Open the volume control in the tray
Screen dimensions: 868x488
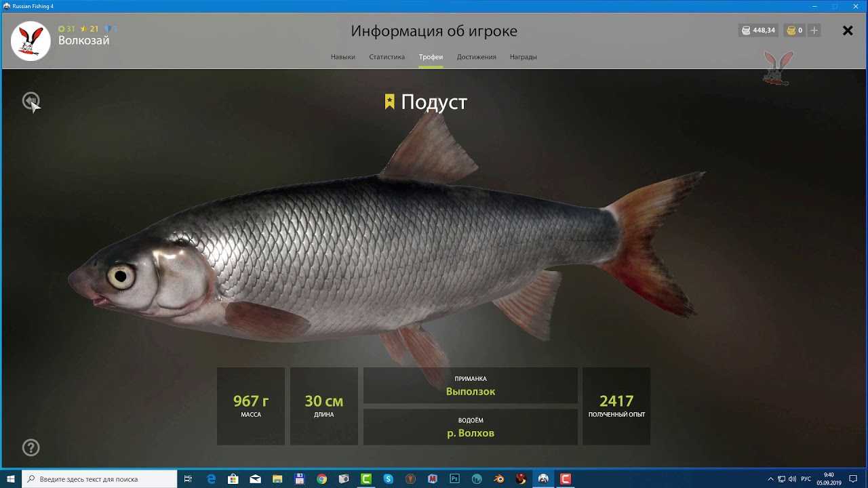(x=792, y=479)
